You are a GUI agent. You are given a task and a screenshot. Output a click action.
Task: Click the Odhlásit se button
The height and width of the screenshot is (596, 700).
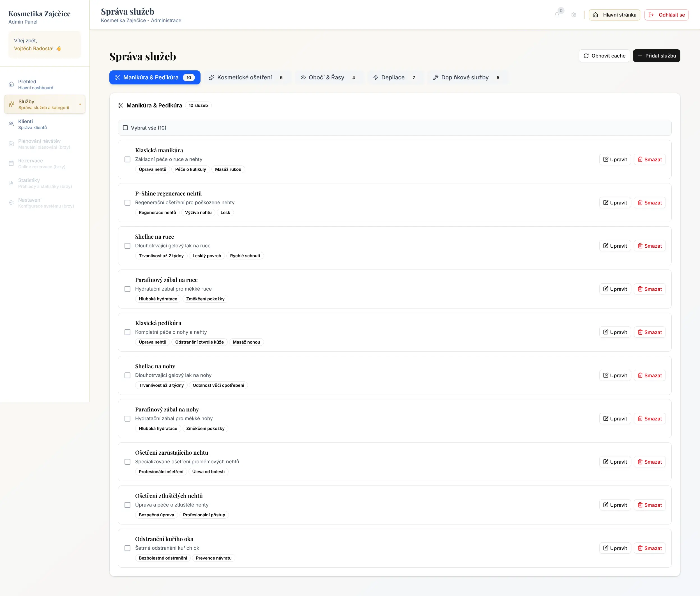(666, 15)
